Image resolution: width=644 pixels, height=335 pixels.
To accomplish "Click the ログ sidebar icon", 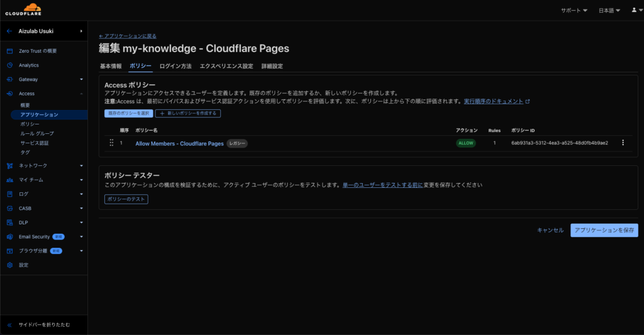I will point(10,194).
